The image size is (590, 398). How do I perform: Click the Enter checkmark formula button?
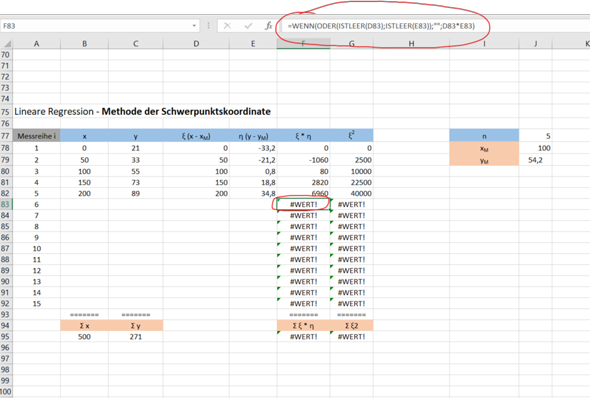pyautogui.click(x=248, y=26)
